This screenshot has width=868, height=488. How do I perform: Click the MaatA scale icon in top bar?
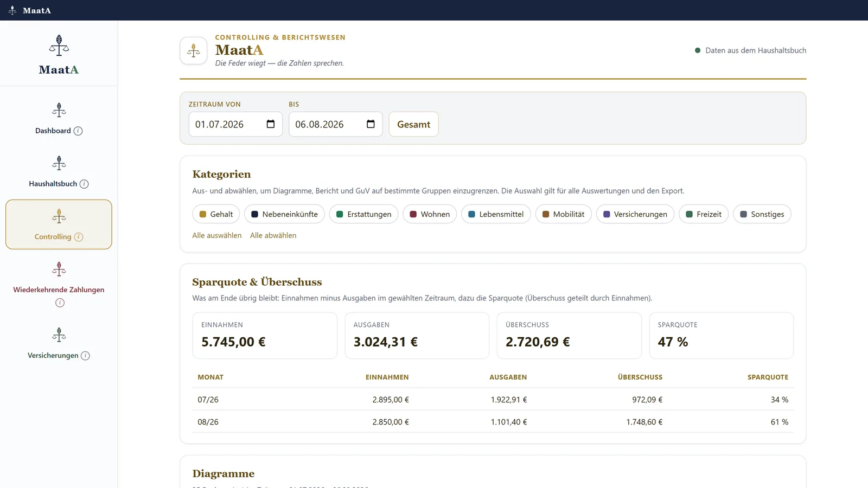(12, 10)
